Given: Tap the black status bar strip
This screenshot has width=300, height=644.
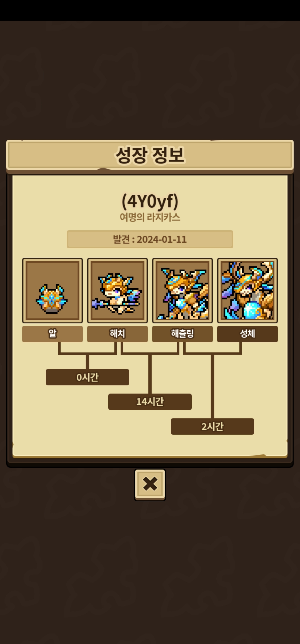Looking at the screenshot, I should (x=150, y=10).
